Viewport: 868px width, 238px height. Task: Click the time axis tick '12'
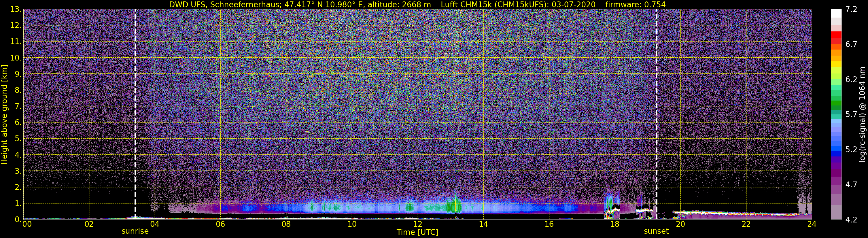click(417, 224)
